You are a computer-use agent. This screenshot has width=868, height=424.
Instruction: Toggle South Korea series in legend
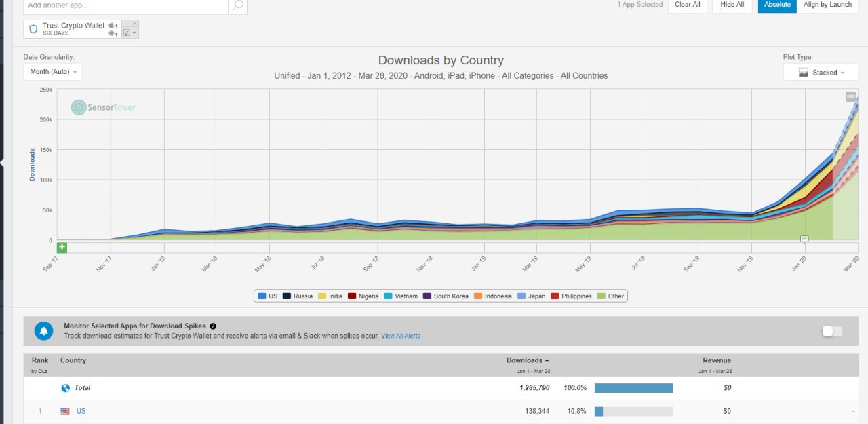[x=446, y=296]
